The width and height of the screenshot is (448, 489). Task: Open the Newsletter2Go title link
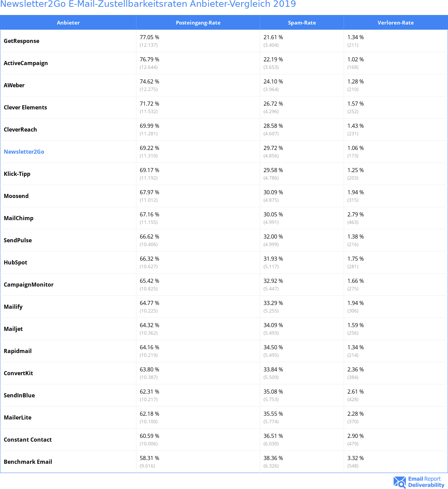click(x=148, y=4)
